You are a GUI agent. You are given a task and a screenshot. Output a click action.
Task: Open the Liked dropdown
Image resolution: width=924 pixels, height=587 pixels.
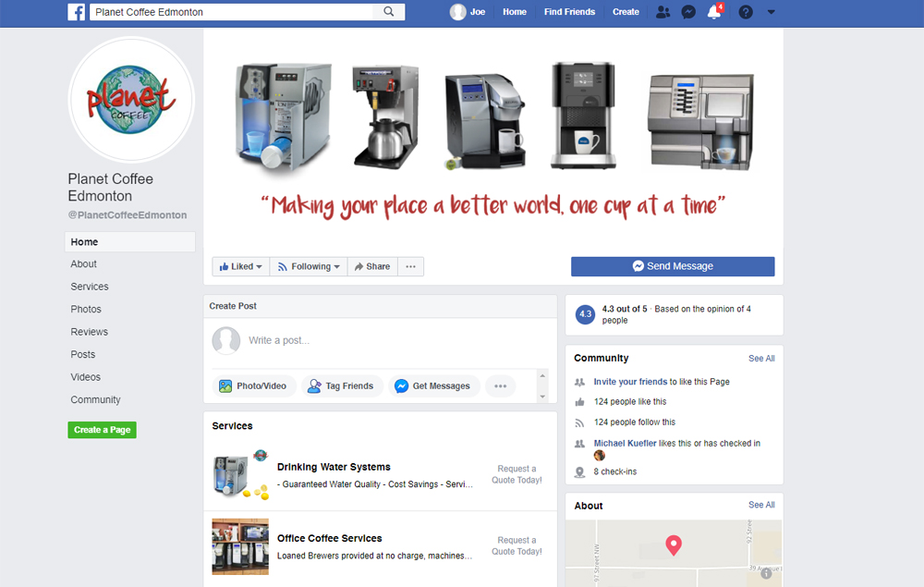[x=241, y=266]
